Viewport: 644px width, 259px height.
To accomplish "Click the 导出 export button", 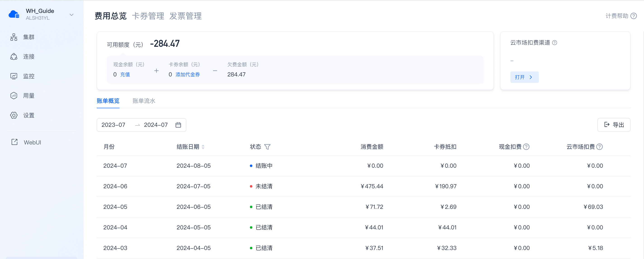I will 614,125.
